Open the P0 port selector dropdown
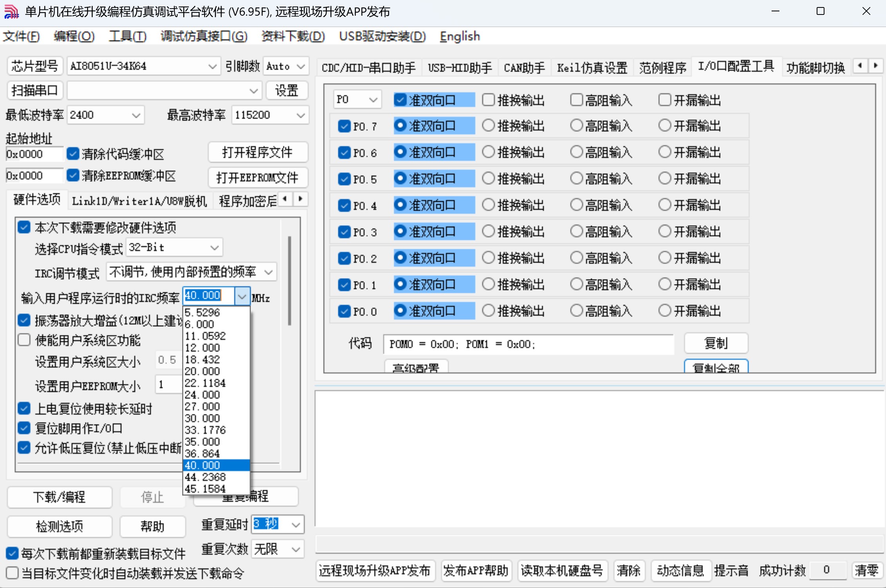 [x=373, y=100]
